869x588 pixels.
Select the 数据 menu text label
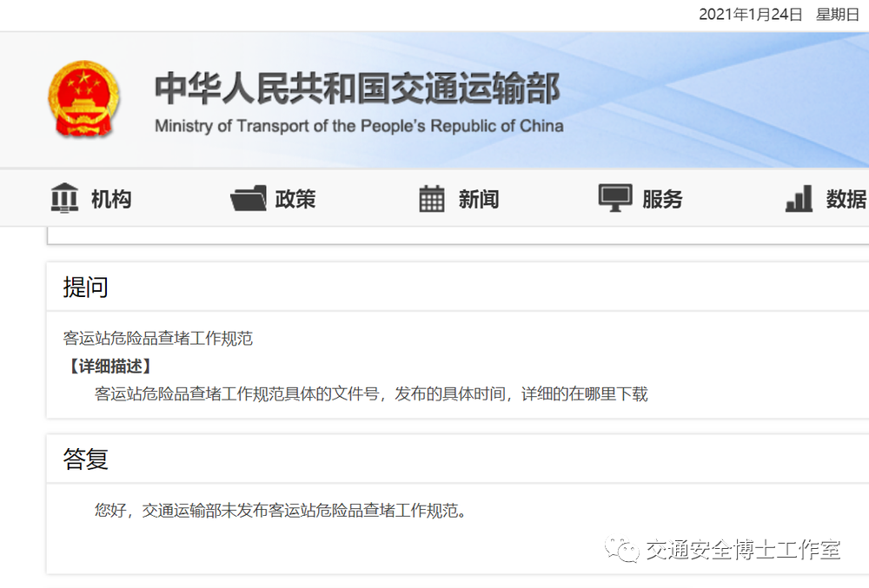846,199
